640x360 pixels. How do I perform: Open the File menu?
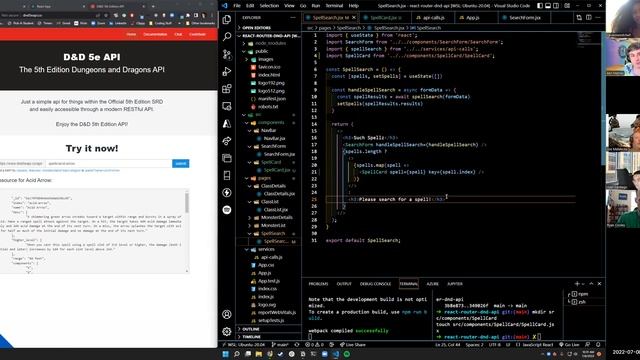(x=237, y=6)
